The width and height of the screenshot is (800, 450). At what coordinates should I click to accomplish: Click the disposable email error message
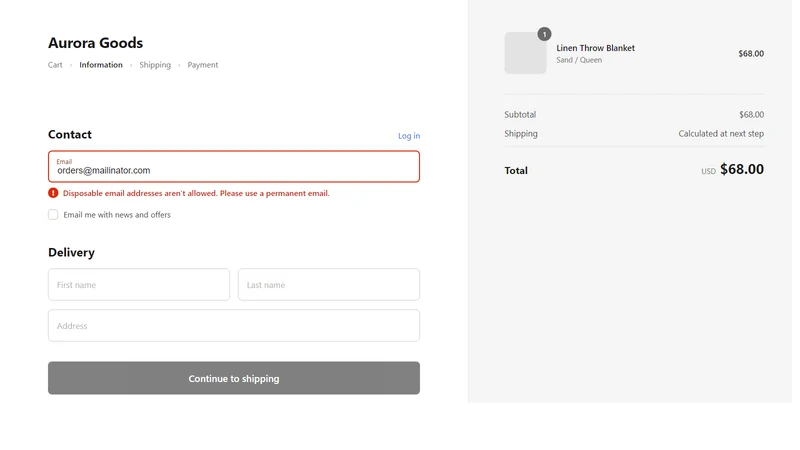[196, 193]
